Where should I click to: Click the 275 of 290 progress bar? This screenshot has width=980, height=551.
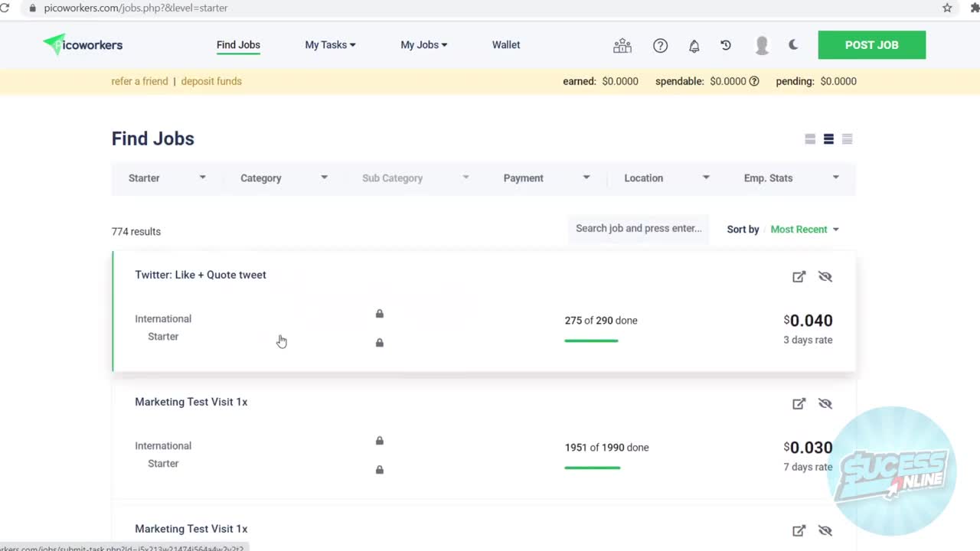(591, 341)
